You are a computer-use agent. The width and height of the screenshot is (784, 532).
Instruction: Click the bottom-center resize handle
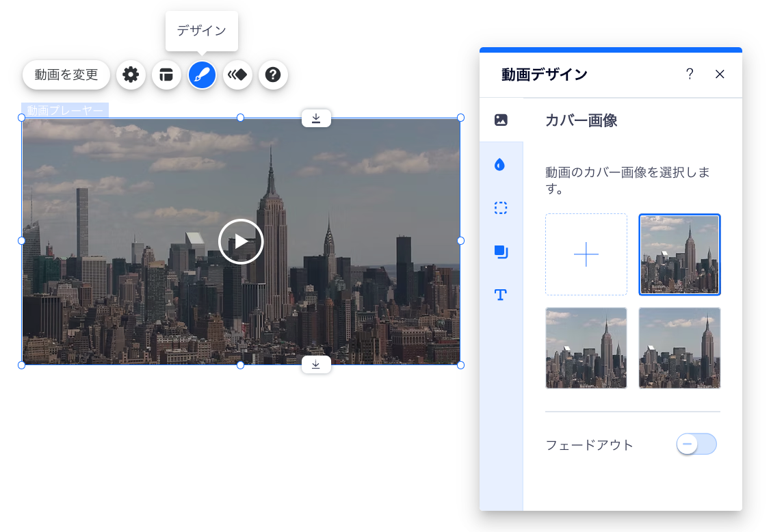click(241, 365)
